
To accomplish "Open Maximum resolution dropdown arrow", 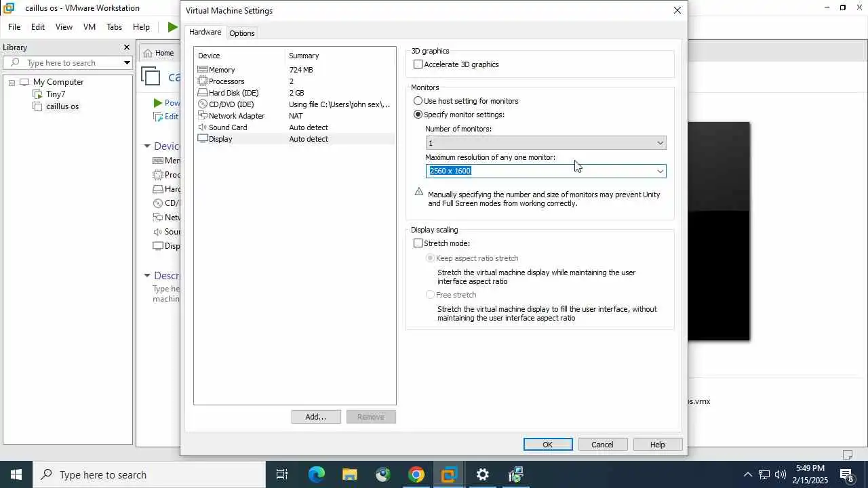I will (660, 171).
